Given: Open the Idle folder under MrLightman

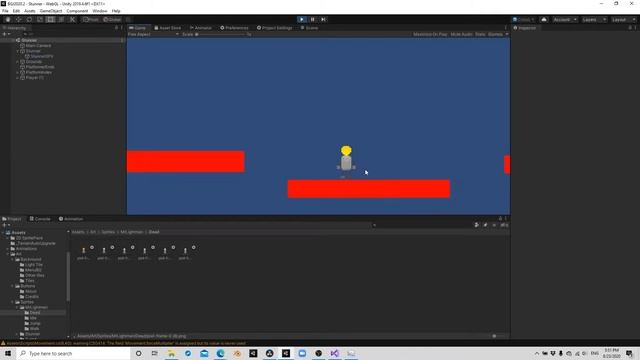Looking at the screenshot, I should point(33,318).
